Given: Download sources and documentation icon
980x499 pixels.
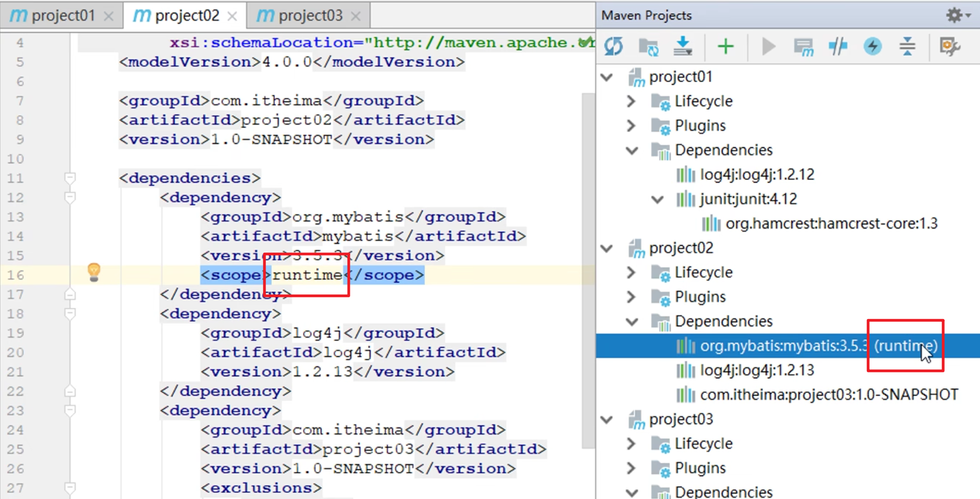Looking at the screenshot, I should 683,46.
